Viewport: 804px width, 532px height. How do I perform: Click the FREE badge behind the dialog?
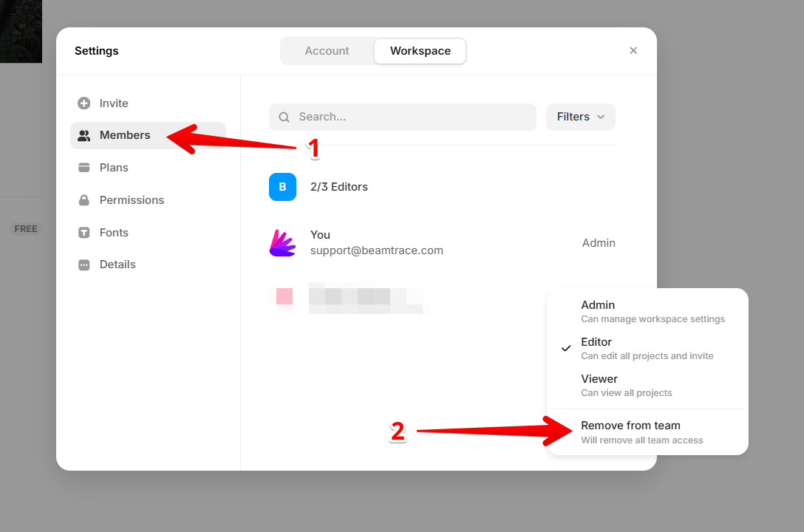[26, 228]
